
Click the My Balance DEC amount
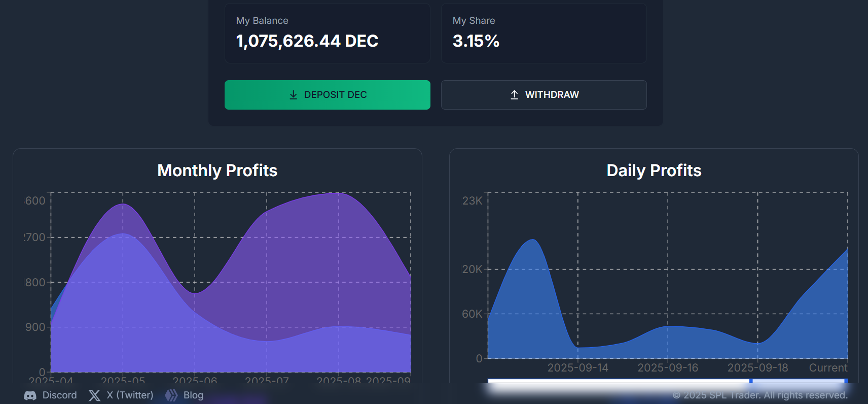click(307, 41)
